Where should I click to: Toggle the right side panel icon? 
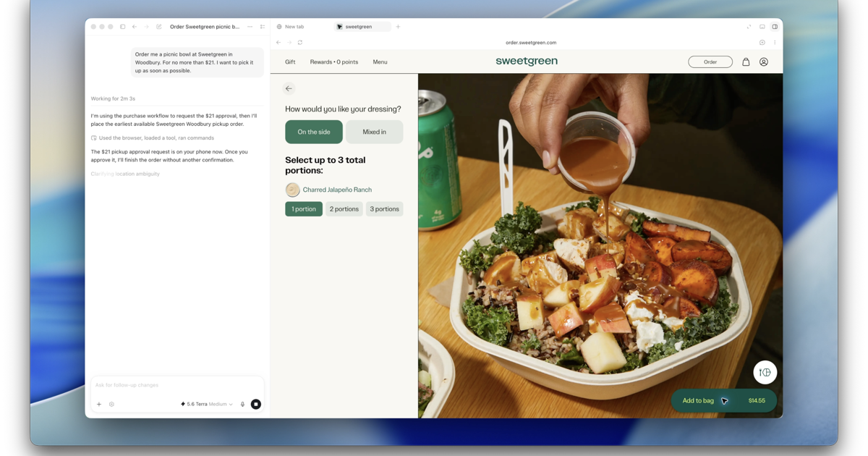click(x=775, y=27)
